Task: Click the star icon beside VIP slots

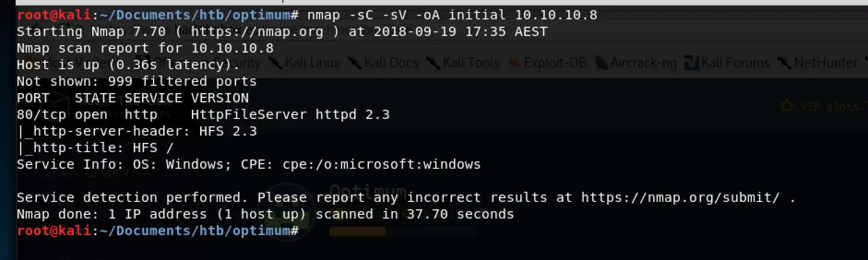Action: pos(786,106)
